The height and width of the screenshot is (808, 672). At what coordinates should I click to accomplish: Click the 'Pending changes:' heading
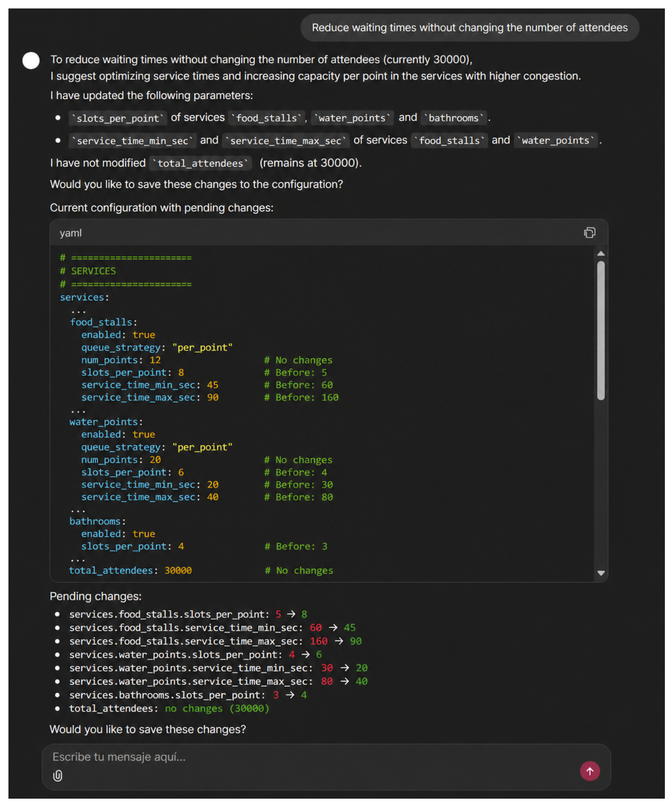(x=96, y=596)
